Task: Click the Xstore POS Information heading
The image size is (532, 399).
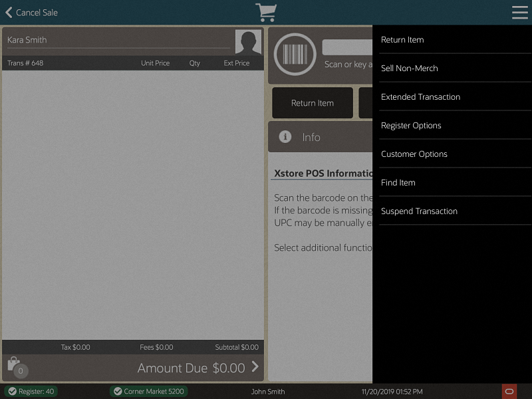Action: click(323, 174)
